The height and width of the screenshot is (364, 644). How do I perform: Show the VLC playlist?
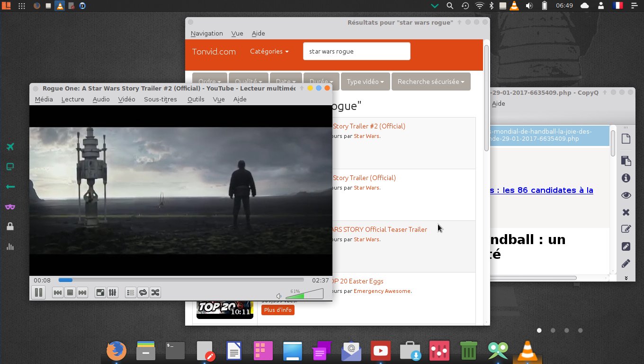point(131,292)
